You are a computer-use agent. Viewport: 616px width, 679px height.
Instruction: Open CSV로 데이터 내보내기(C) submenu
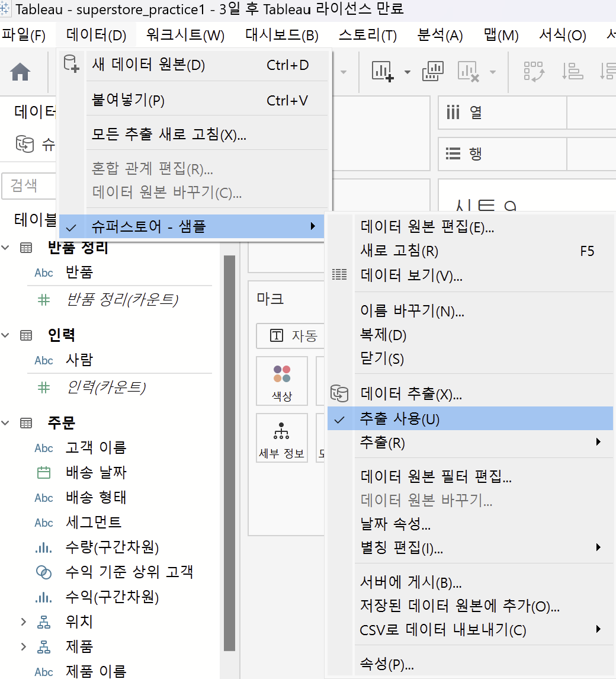(470, 630)
